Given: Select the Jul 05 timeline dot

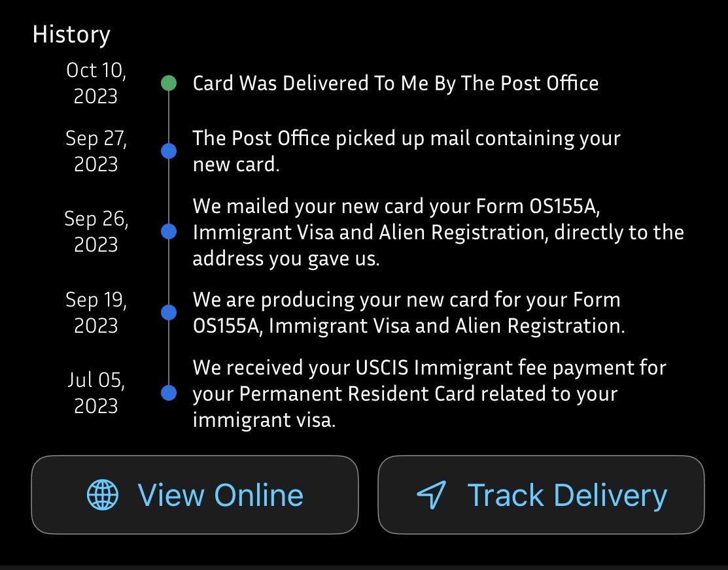Looking at the screenshot, I should [x=169, y=393].
